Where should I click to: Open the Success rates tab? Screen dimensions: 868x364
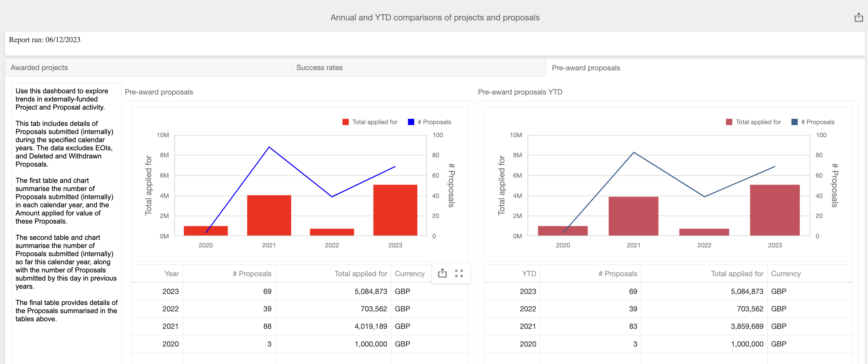coord(319,68)
